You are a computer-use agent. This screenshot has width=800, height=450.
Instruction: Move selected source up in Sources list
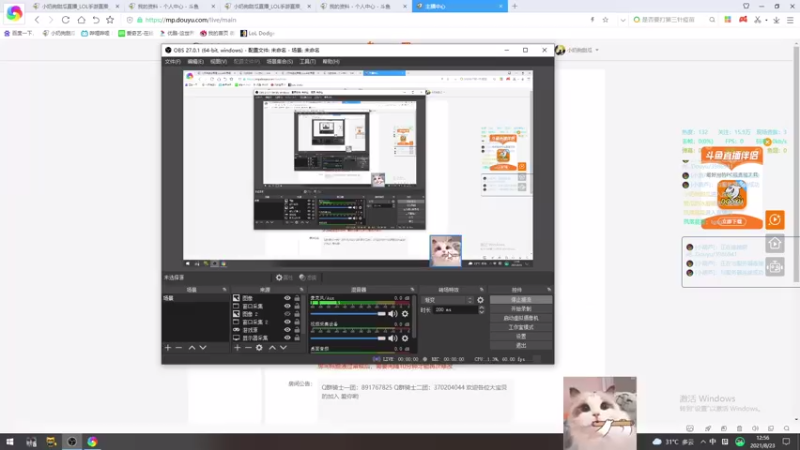pos(272,347)
